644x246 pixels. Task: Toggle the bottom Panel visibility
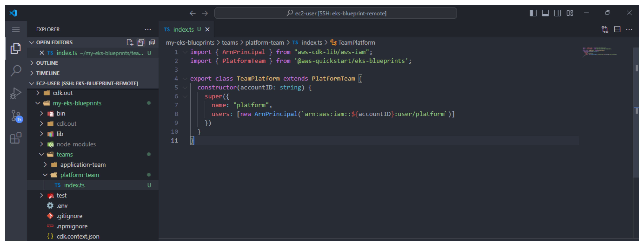(x=546, y=13)
